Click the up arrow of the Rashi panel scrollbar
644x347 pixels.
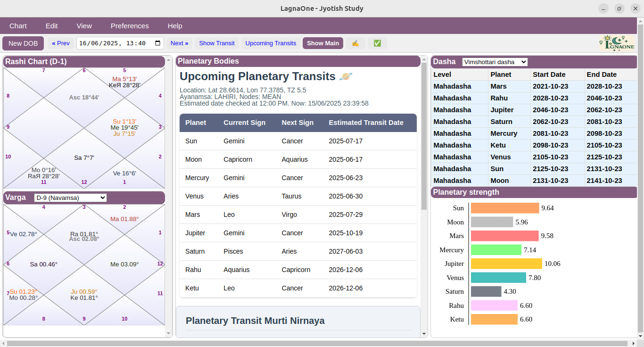click(169, 59)
